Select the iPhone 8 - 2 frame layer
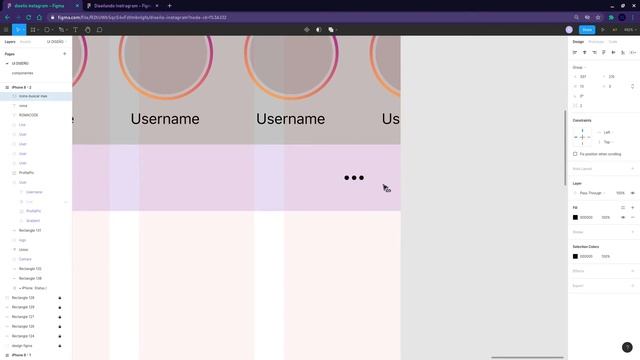640x360 pixels. click(x=21, y=87)
